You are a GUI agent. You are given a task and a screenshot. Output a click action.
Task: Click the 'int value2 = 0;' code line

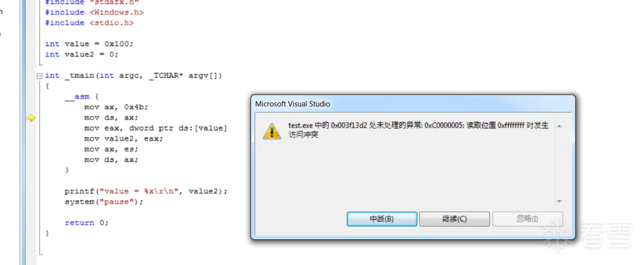pyautogui.click(x=82, y=54)
